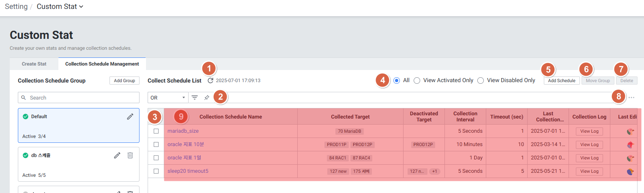Open Collection Schedule Management tab
This screenshot has height=193, width=644.
[102, 64]
